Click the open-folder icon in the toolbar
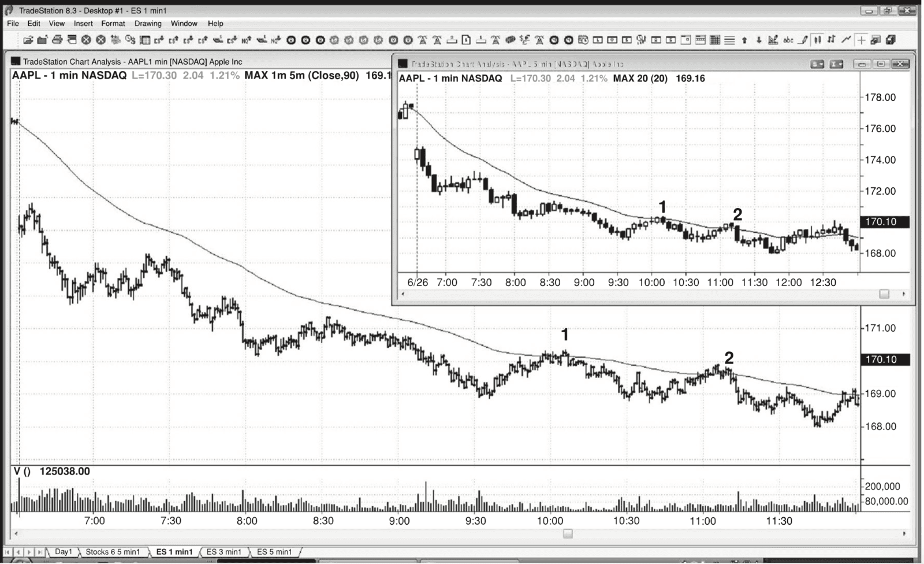This screenshot has height=564, width=924. click(28, 40)
